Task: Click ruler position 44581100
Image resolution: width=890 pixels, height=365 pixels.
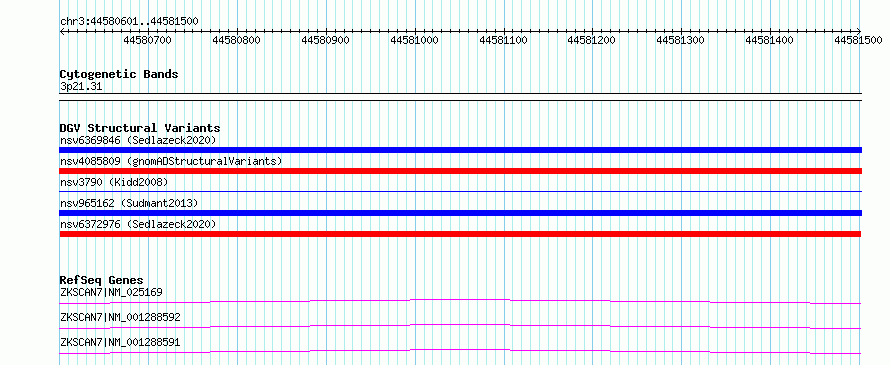Action: click(503, 40)
